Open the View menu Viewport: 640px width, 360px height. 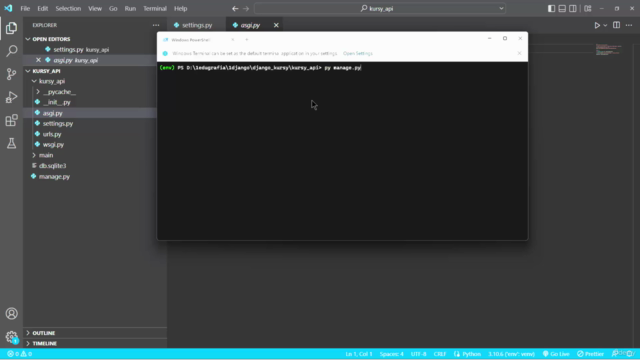point(95,9)
